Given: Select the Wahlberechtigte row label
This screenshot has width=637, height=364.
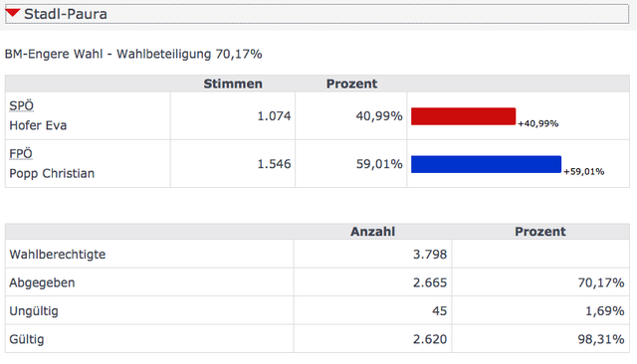Looking at the screenshot, I should click(58, 255).
